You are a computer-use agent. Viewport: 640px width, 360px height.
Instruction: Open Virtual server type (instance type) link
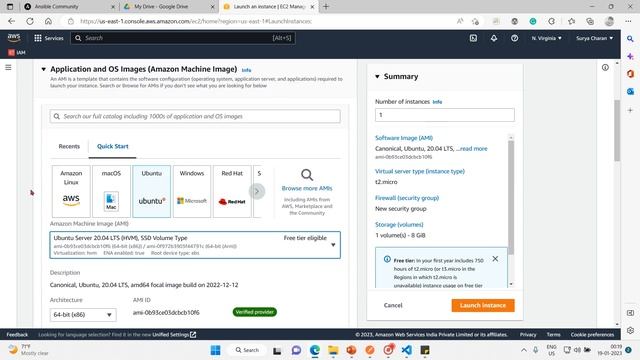tap(420, 171)
